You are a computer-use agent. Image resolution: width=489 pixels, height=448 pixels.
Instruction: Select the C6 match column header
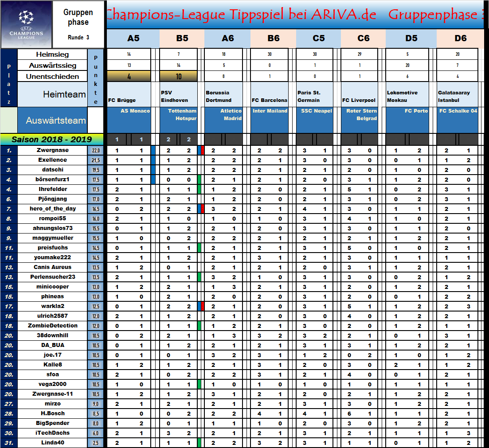364,39
